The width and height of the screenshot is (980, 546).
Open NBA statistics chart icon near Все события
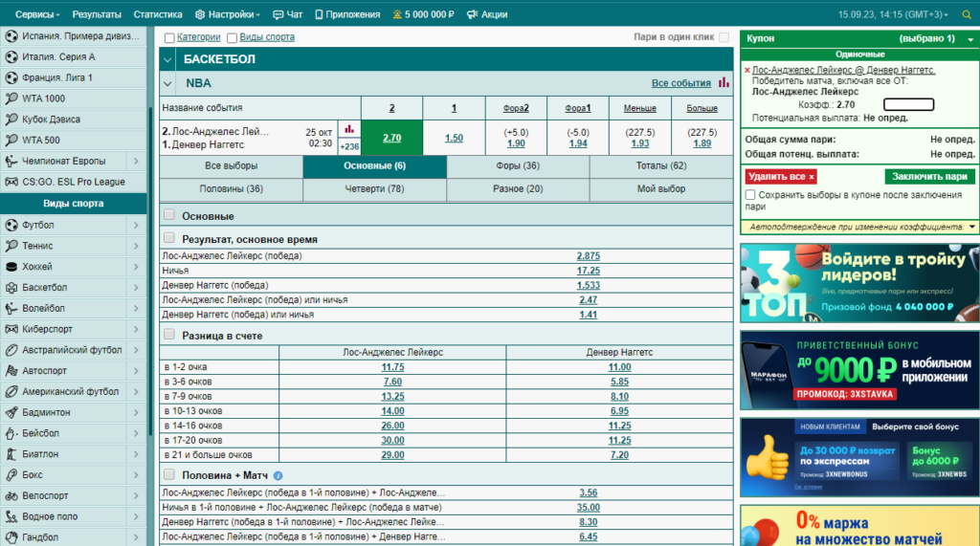tap(724, 82)
